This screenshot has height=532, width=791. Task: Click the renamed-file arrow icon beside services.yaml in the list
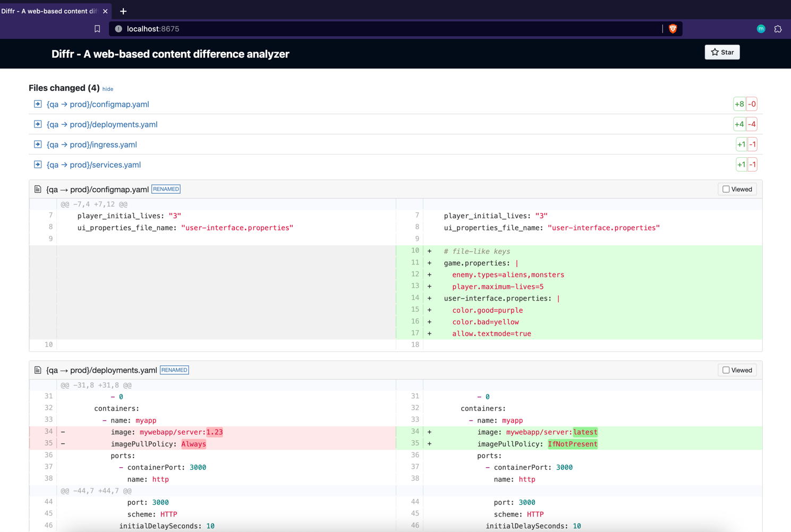[x=38, y=165]
